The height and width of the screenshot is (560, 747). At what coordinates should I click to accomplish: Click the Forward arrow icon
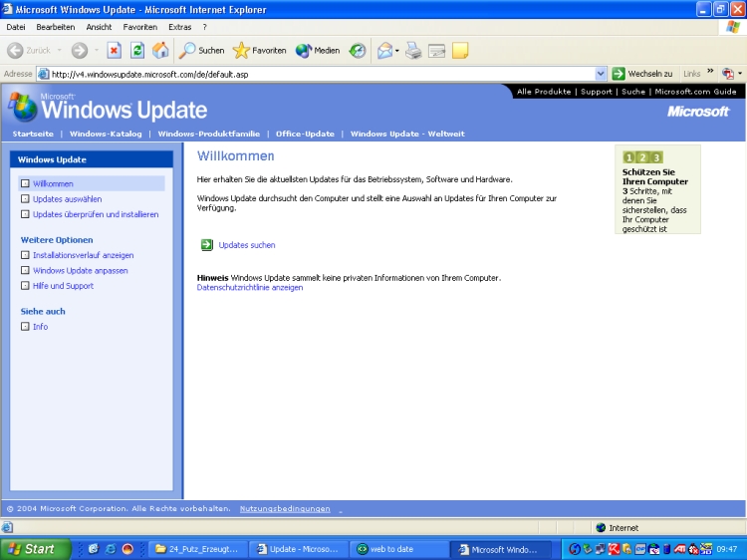coord(80,51)
